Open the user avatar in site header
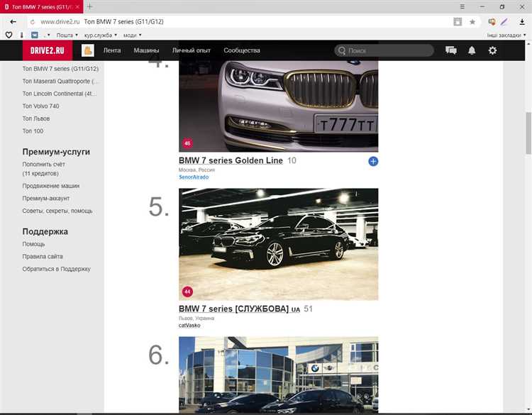532x415 pixels. click(x=87, y=50)
